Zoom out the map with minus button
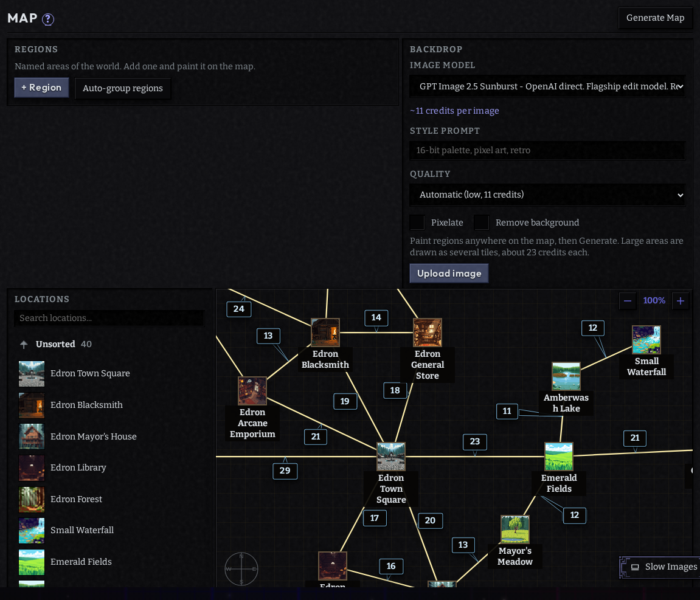The height and width of the screenshot is (600, 700). (x=627, y=301)
